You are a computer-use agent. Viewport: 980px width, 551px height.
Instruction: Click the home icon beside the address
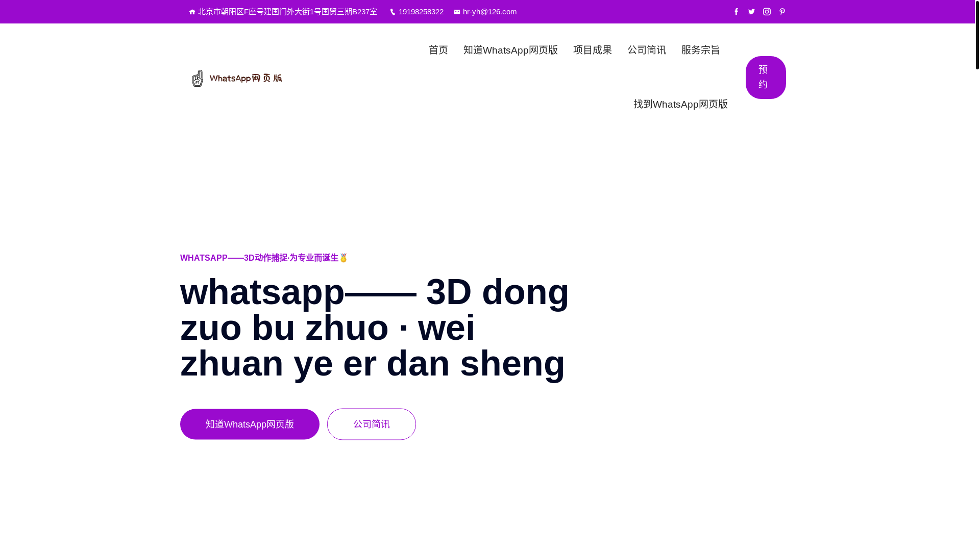pyautogui.click(x=192, y=12)
